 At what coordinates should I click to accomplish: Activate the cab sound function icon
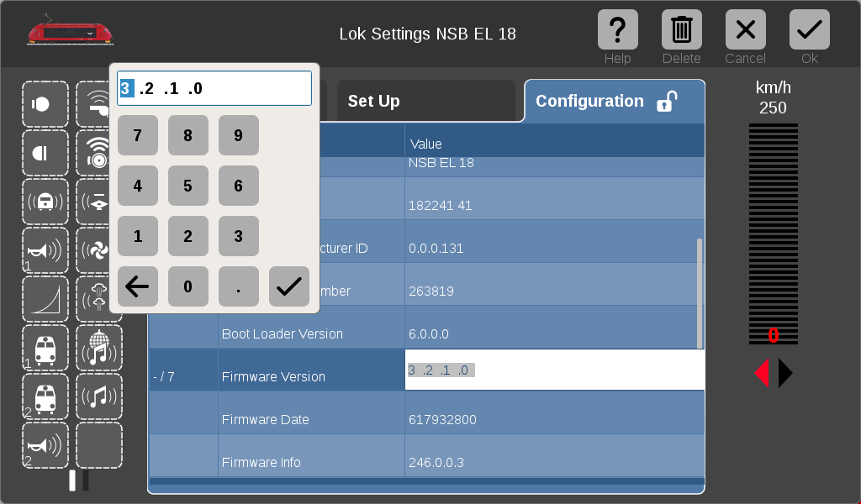point(45,202)
